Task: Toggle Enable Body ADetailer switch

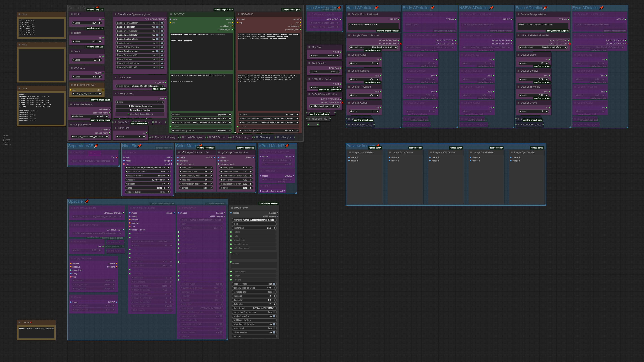Action: coord(157,23)
